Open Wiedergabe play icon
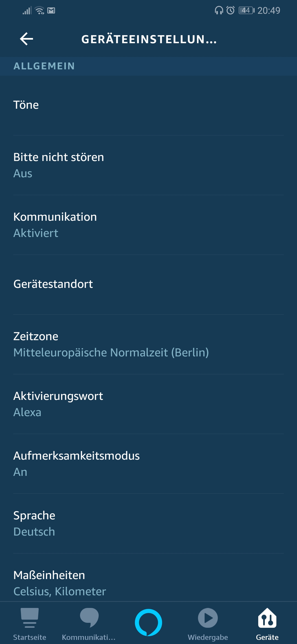This screenshot has height=644, width=297. (x=208, y=618)
